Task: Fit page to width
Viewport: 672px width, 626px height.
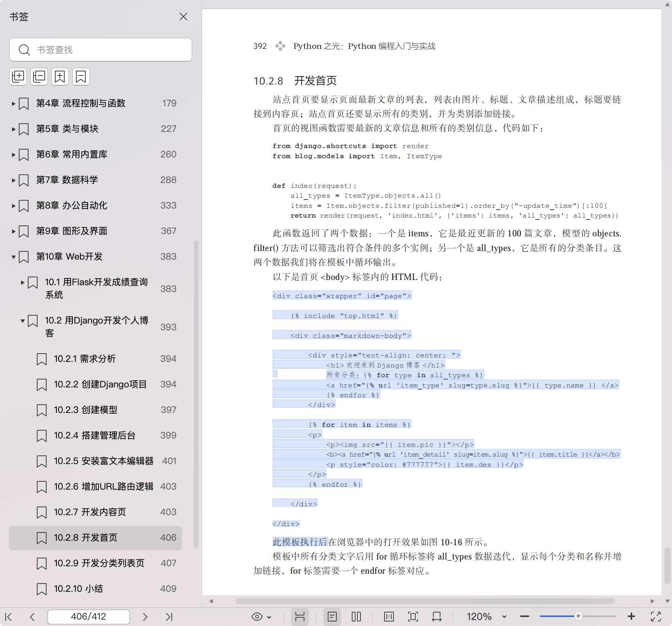Action: pyautogui.click(x=437, y=617)
